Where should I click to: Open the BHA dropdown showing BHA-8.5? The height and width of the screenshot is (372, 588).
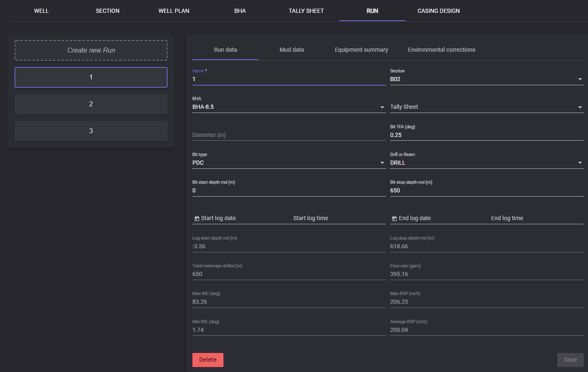pos(382,107)
